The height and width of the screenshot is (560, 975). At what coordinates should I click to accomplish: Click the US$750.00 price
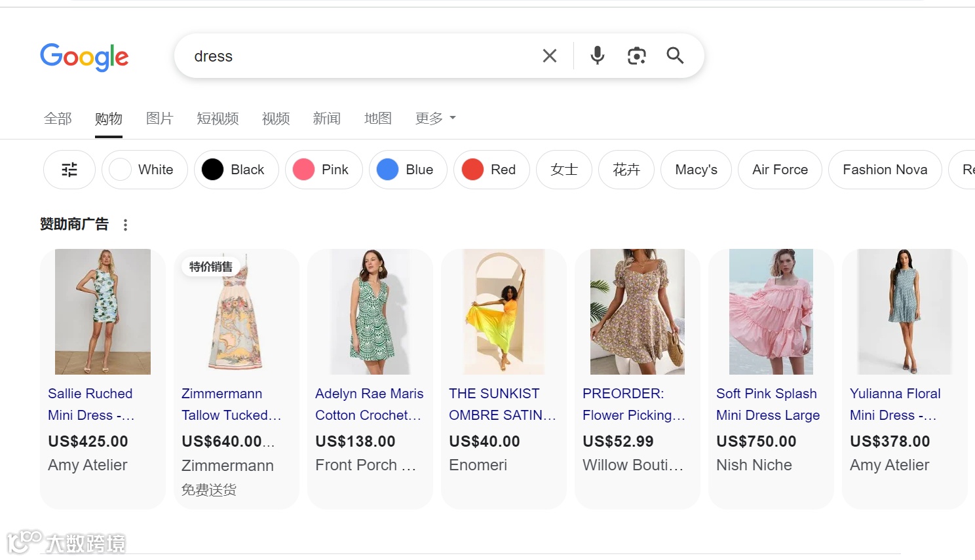pyautogui.click(x=756, y=441)
